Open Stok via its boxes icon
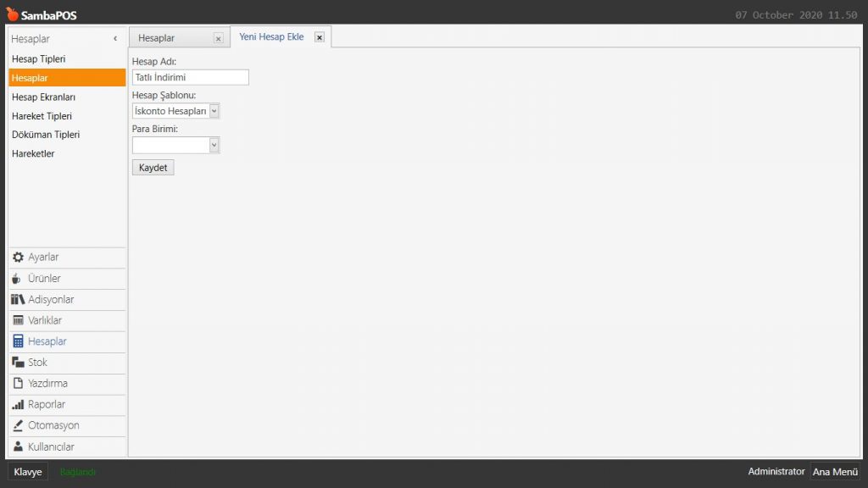Viewport: 868px width, 488px height. coord(18,363)
